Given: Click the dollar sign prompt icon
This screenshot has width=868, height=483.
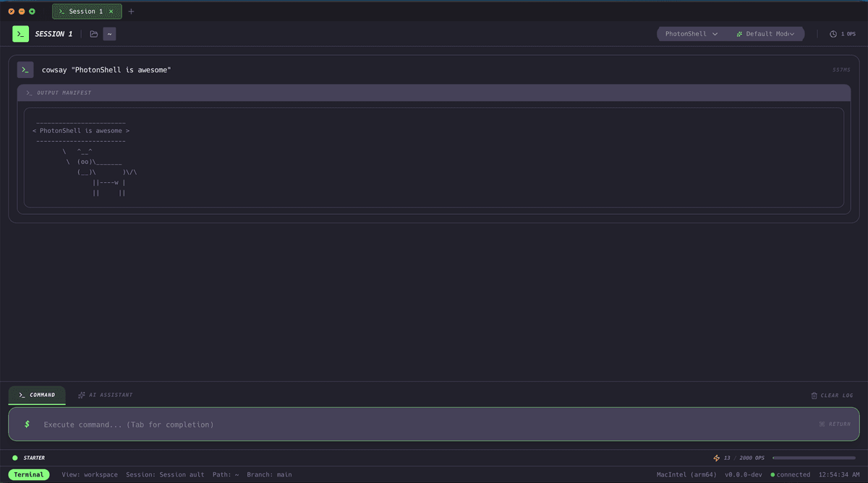Looking at the screenshot, I should click(x=27, y=424).
